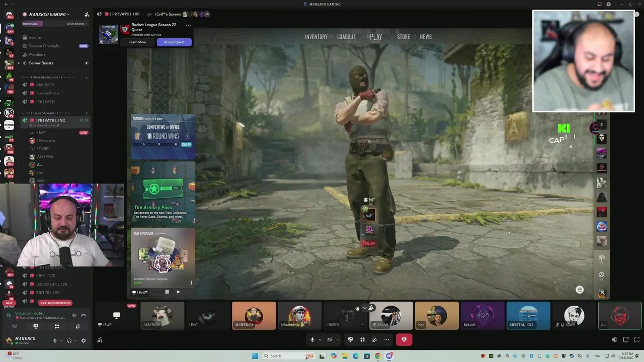644x362 pixels.
Task: Open Ambush Sticker Capsule store card
Action: coord(163,257)
